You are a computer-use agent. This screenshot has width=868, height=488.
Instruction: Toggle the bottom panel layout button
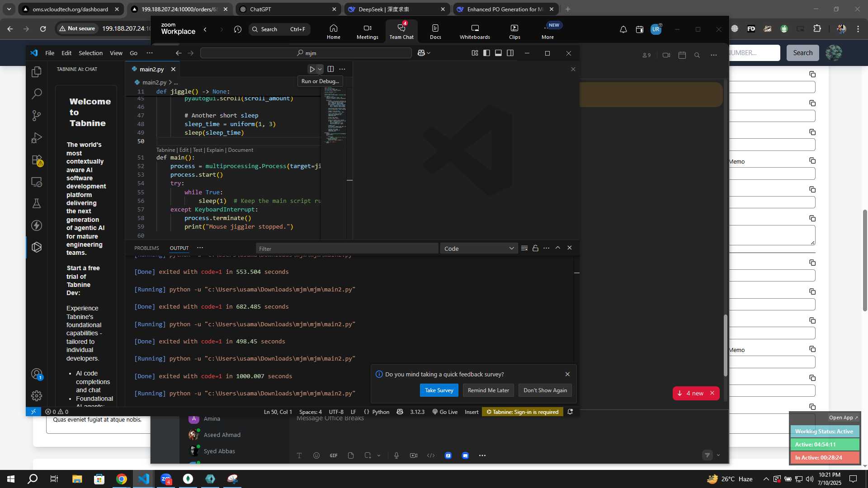tap(498, 53)
